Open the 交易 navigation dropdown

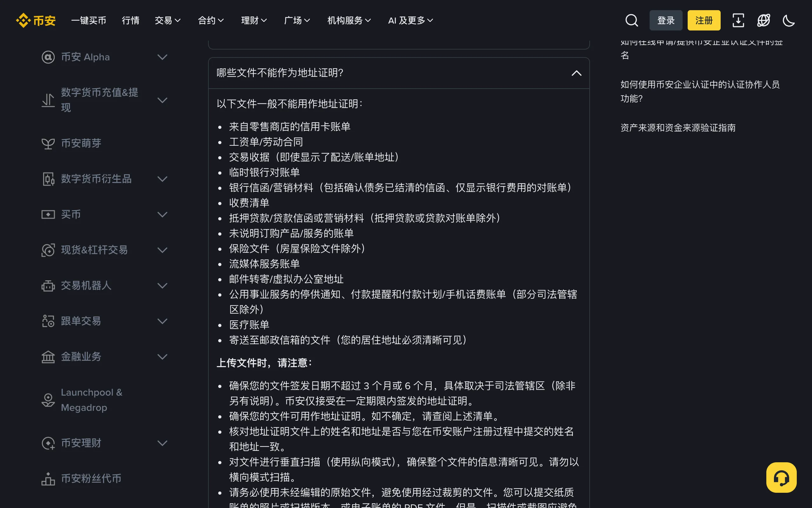(x=168, y=21)
